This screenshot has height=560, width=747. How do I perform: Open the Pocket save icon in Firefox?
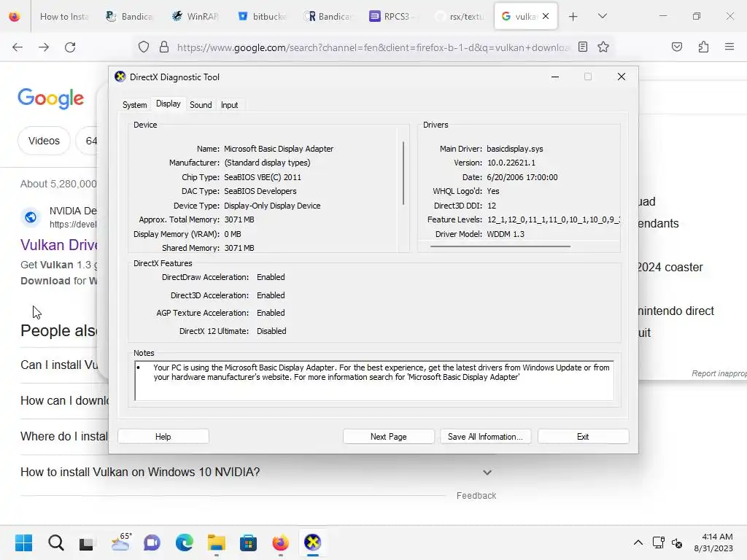[x=676, y=47]
